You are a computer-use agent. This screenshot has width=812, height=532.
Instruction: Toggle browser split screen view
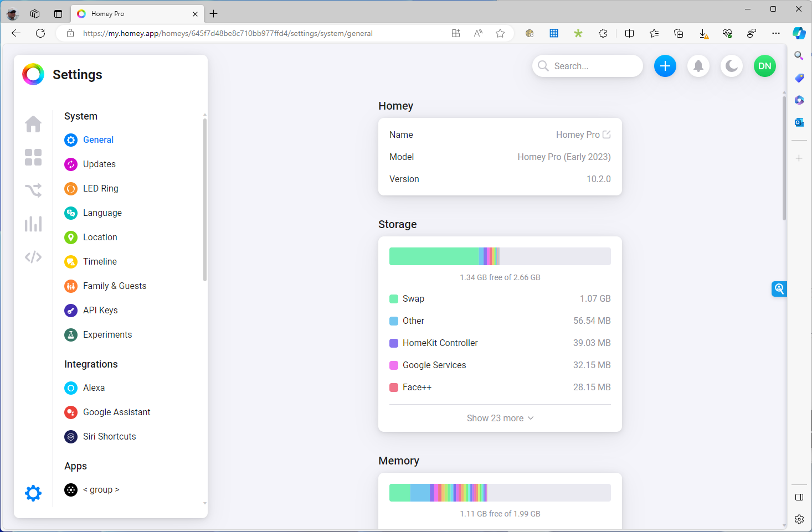629,33
